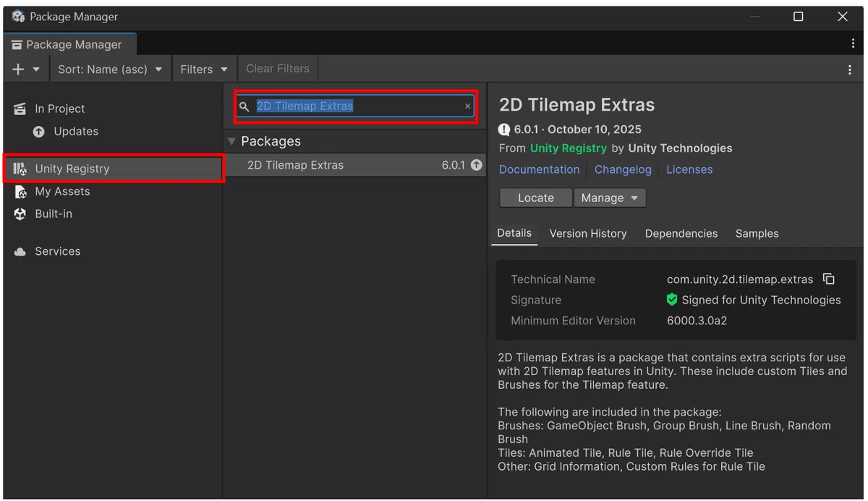Switch to the Version History tab
Image resolution: width=868 pixels, height=501 pixels.
point(588,234)
